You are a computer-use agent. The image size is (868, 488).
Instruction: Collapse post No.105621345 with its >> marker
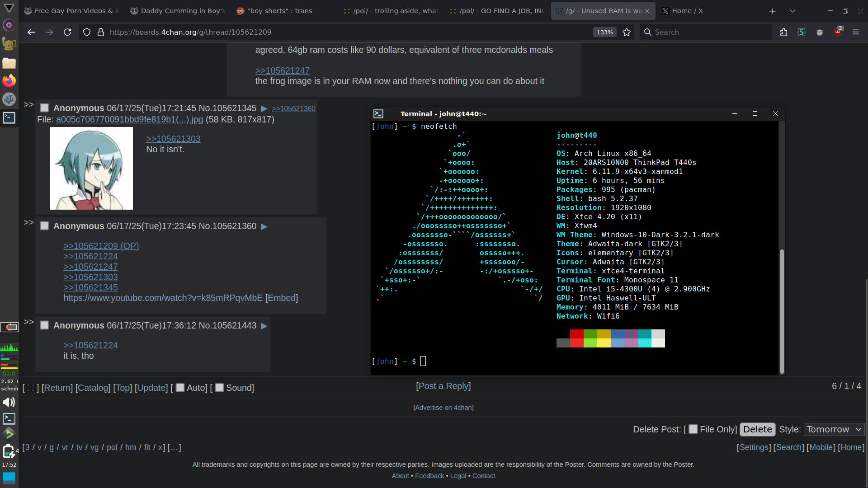28,105
